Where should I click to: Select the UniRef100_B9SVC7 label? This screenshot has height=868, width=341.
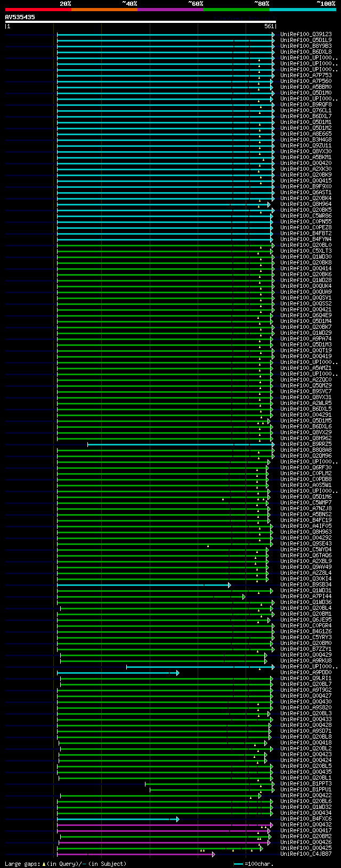[x=306, y=392]
